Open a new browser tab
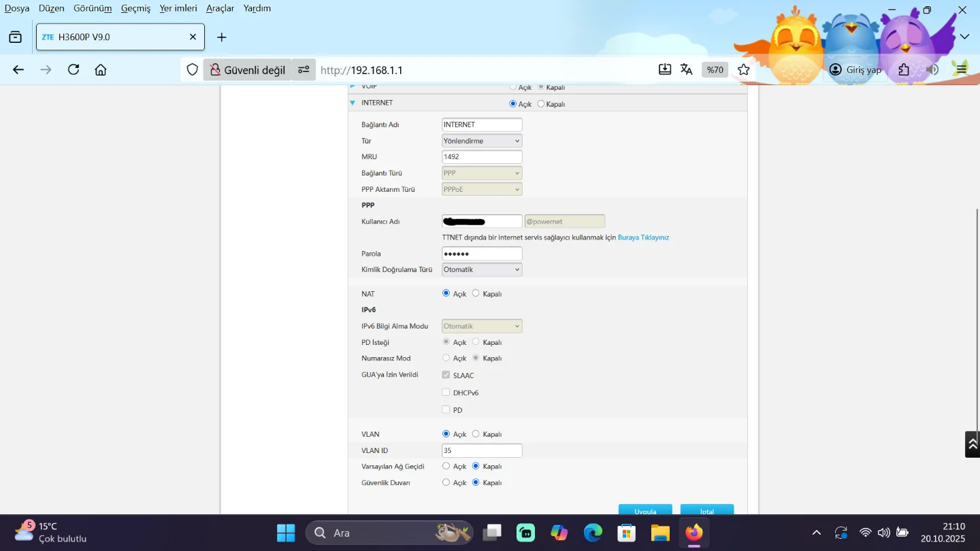Viewport: 980px width, 551px height. [221, 37]
